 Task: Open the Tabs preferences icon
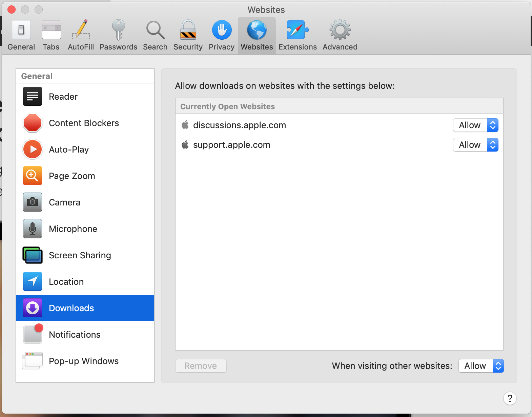tap(51, 30)
